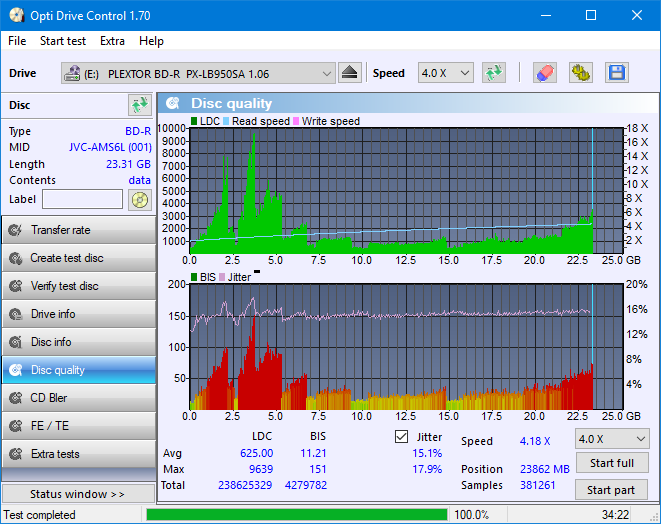Click the elapsed time 34:22

615,515
